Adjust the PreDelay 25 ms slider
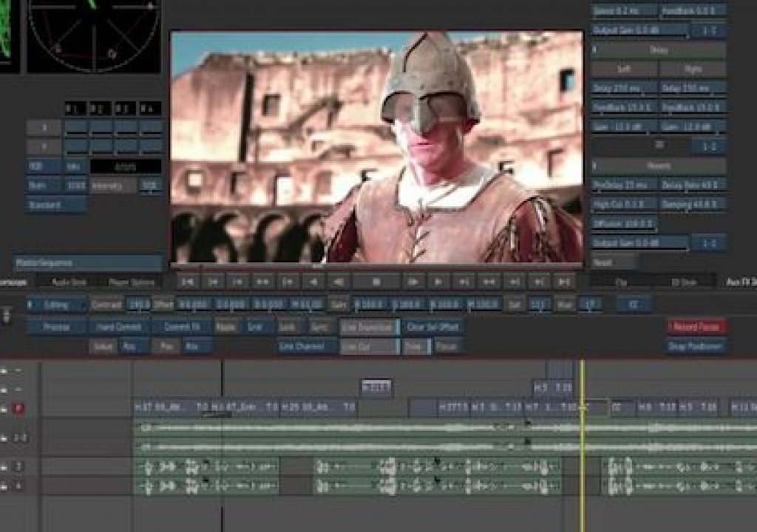The height and width of the screenshot is (532, 757). 624,185
